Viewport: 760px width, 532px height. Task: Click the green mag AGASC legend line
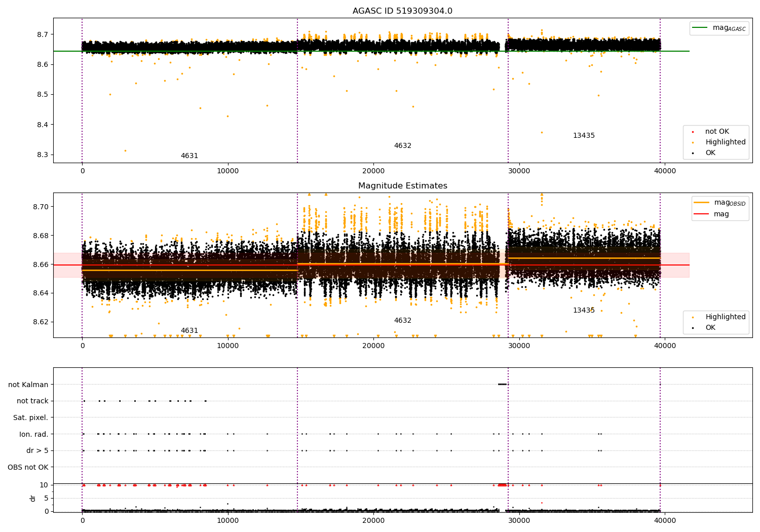701,28
